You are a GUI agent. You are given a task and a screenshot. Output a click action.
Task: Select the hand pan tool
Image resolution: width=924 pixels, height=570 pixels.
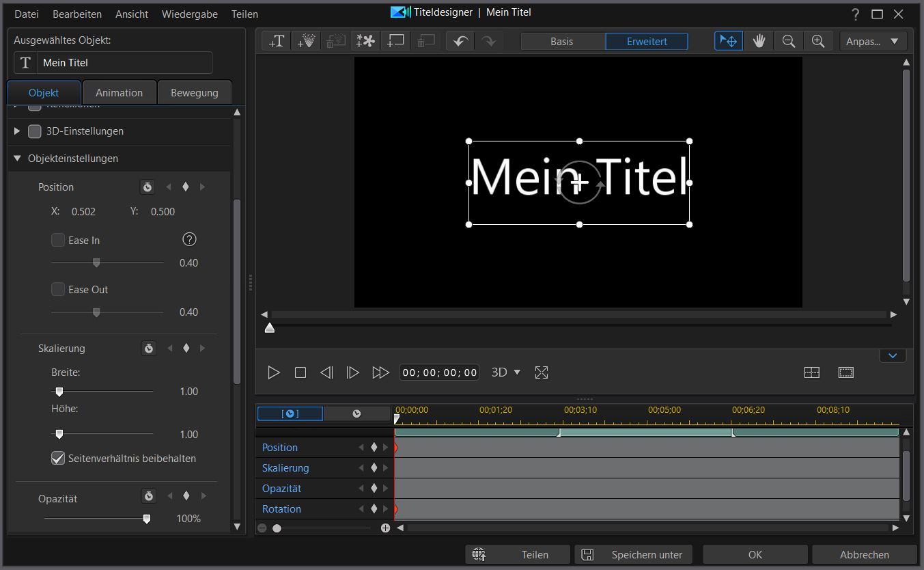pyautogui.click(x=759, y=41)
